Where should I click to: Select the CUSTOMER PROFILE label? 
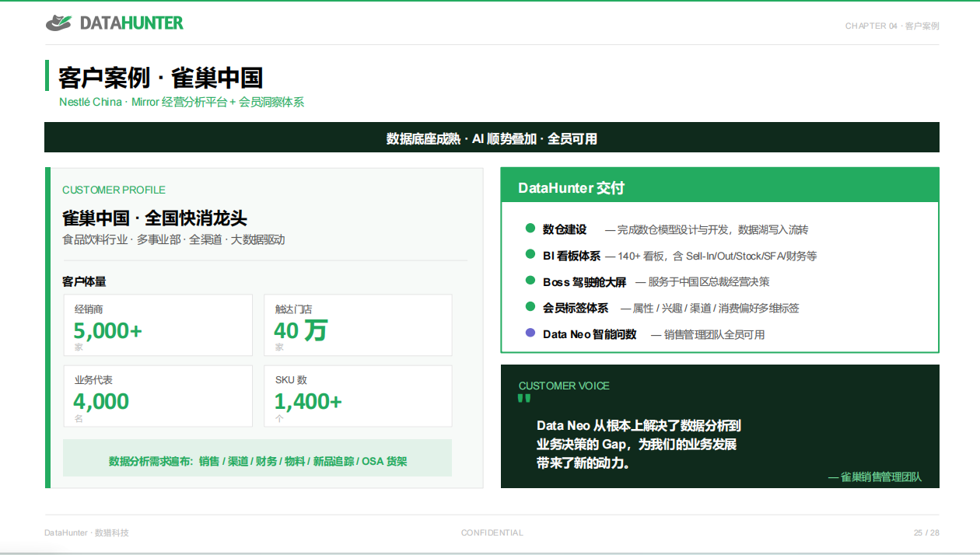[x=114, y=190]
